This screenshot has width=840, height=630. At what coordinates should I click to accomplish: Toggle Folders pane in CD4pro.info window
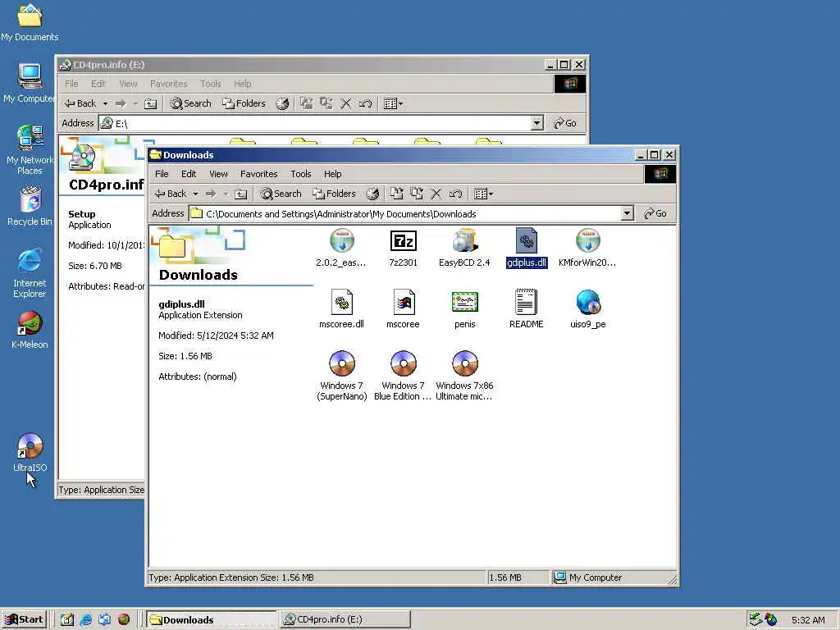[244, 103]
